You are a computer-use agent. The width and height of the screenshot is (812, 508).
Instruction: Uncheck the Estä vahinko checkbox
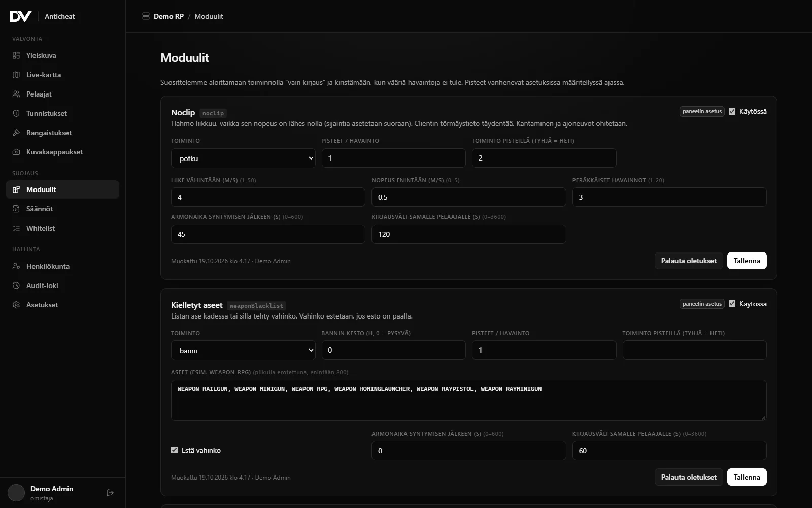(x=174, y=450)
